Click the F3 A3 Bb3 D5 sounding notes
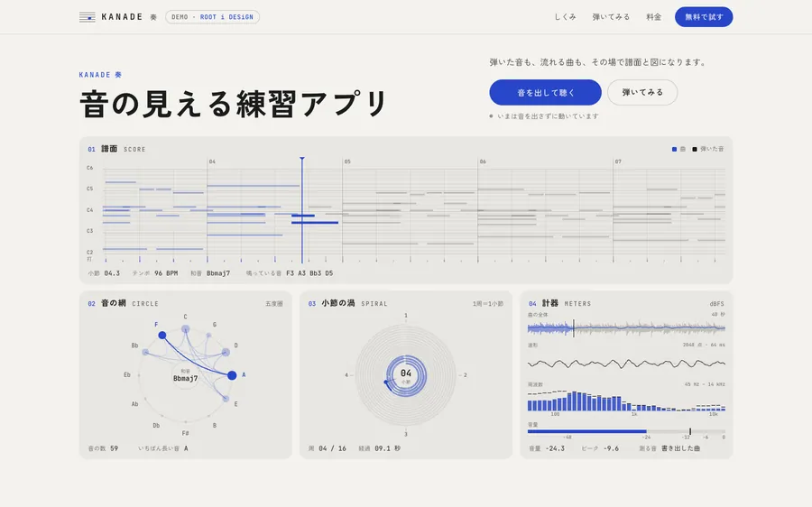 pyautogui.click(x=309, y=273)
